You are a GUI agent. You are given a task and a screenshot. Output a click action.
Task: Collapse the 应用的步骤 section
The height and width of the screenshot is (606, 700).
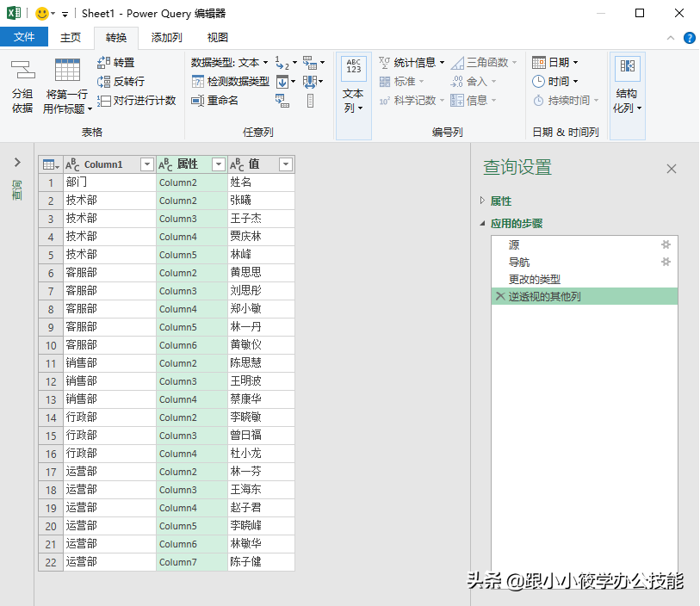coord(482,223)
